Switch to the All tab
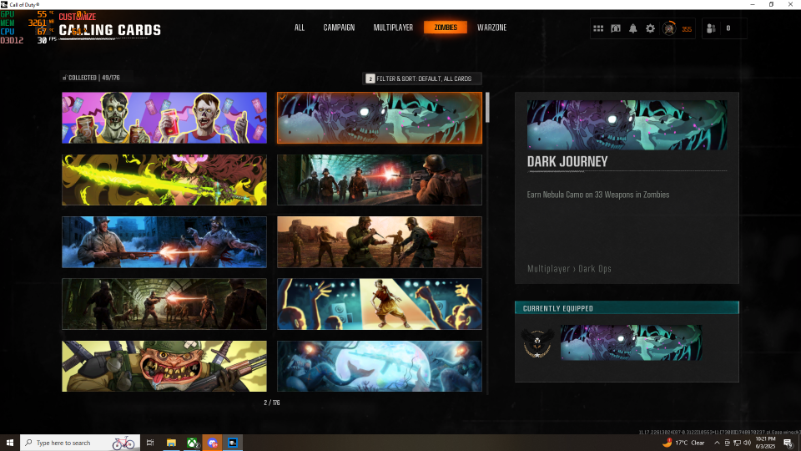The height and width of the screenshot is (451, 801). point(299,28)
